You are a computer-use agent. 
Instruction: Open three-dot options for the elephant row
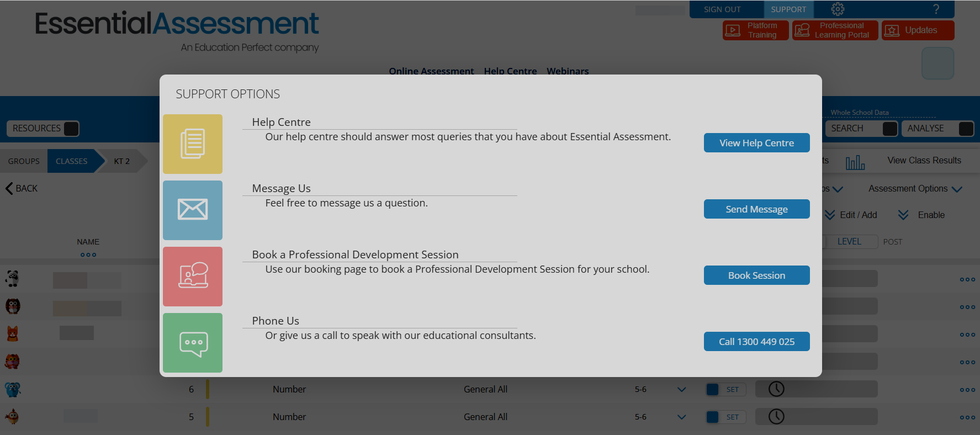967,390
